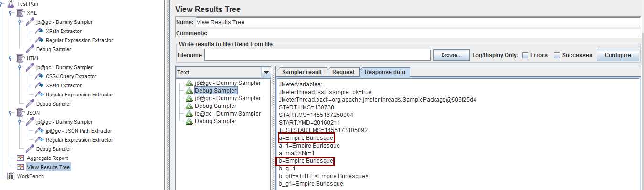Collapse the JSON thread group node

(x=10, y=113)
